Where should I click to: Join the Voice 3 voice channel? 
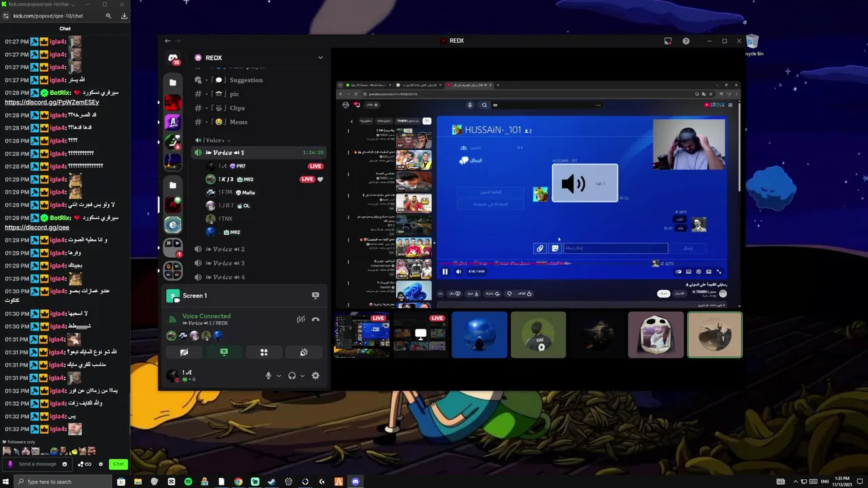259,263
